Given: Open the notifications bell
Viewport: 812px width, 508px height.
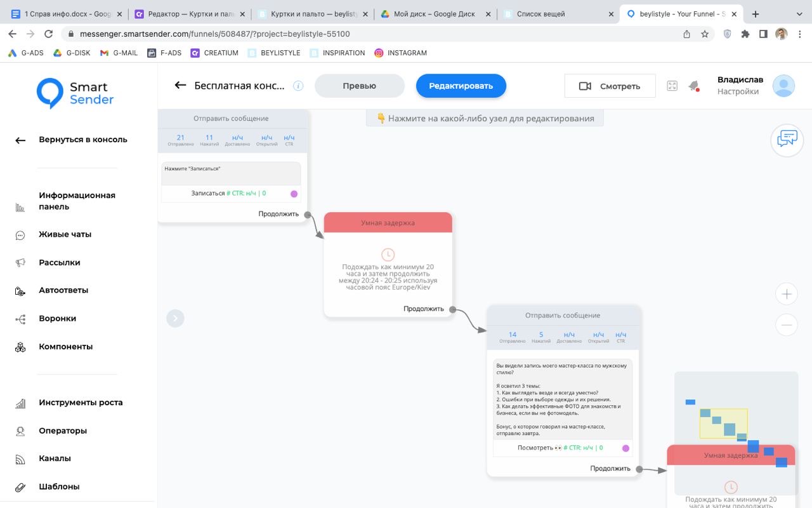Looking at the screenshot, I should [693, 86].
